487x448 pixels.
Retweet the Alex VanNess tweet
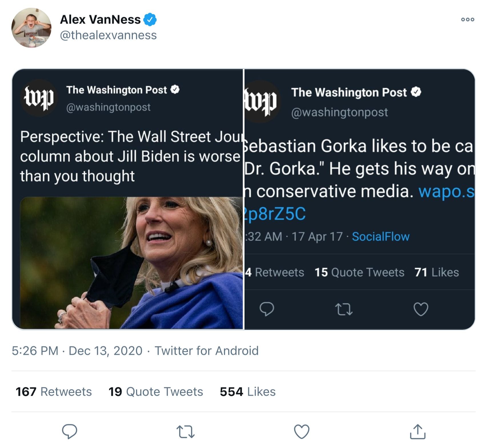pyautogui.click(x=185, y=431)
